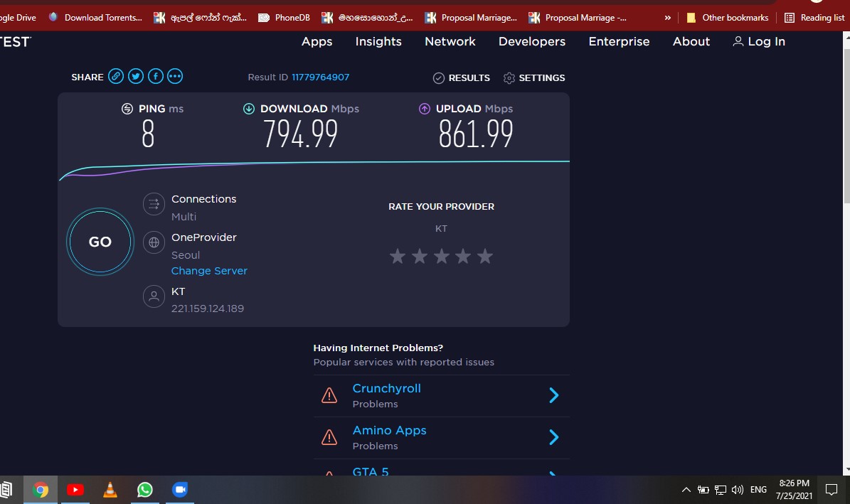Image resolution: width=850 pixels, height=504 pixels.
Task: Share result on Facebook icon
Action: coord(156,76)
